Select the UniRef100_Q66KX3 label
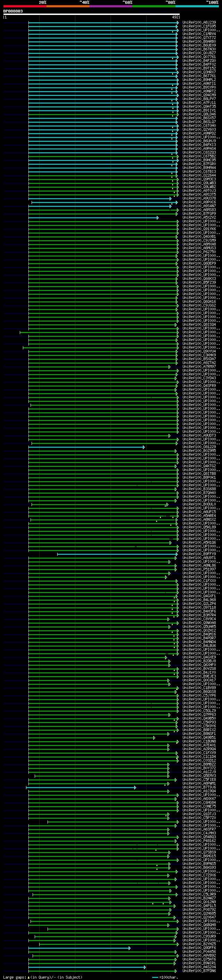The width and height of the screenshot is (222, 980). click(x=199, y=278)
